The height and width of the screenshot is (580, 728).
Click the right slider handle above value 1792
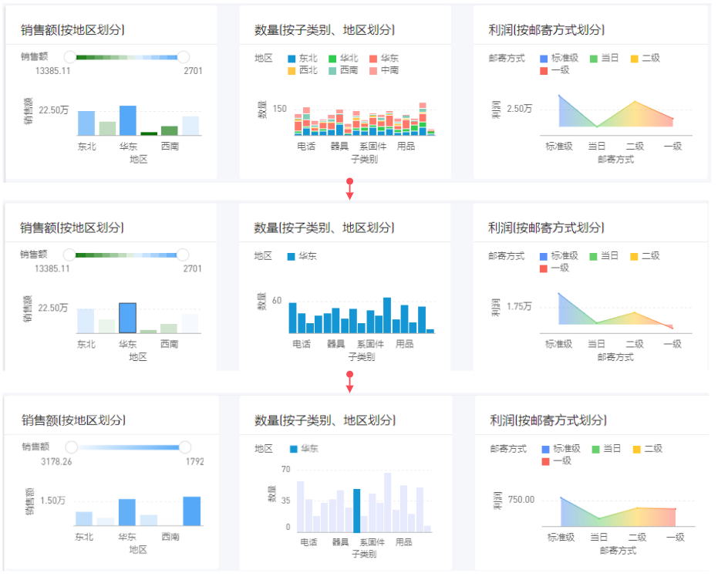(185, 447)
